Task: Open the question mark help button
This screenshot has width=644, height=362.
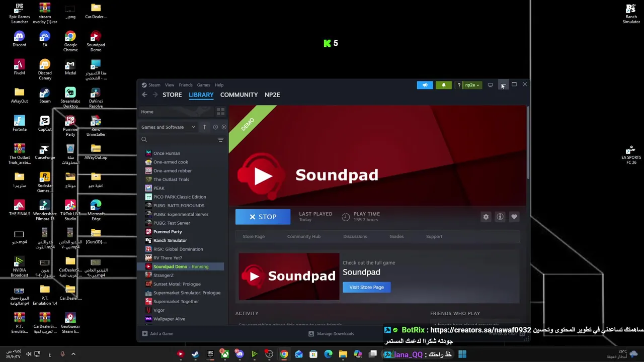Action: pyautogui.click(x=459, y=85)
